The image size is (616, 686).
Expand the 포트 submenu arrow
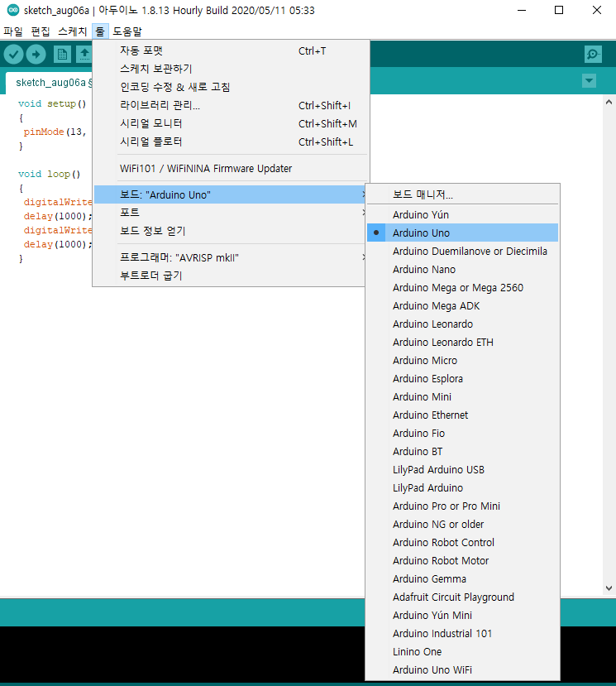(x=364, y=213)
